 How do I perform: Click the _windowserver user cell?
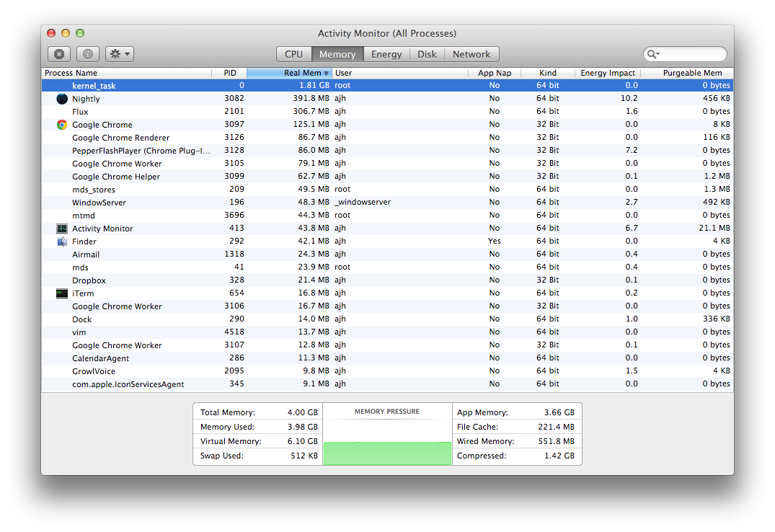[x=363, y=203]
